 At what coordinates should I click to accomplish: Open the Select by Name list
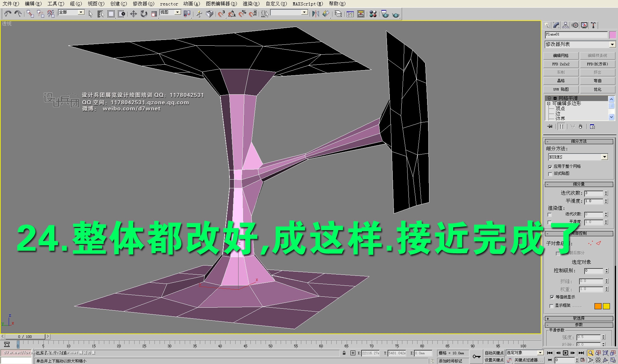[x=100, y=14]
